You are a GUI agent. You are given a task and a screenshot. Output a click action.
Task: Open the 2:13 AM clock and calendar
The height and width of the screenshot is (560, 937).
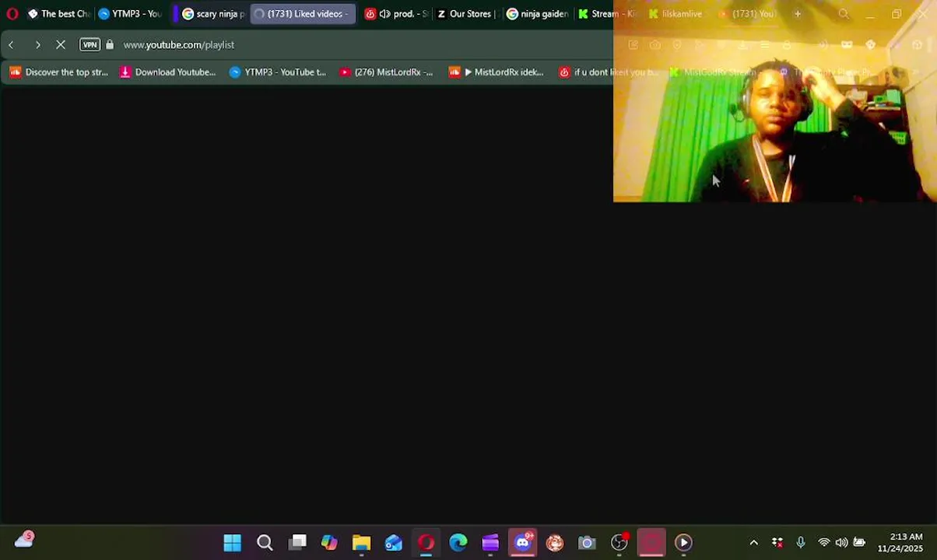pos(900,543)
